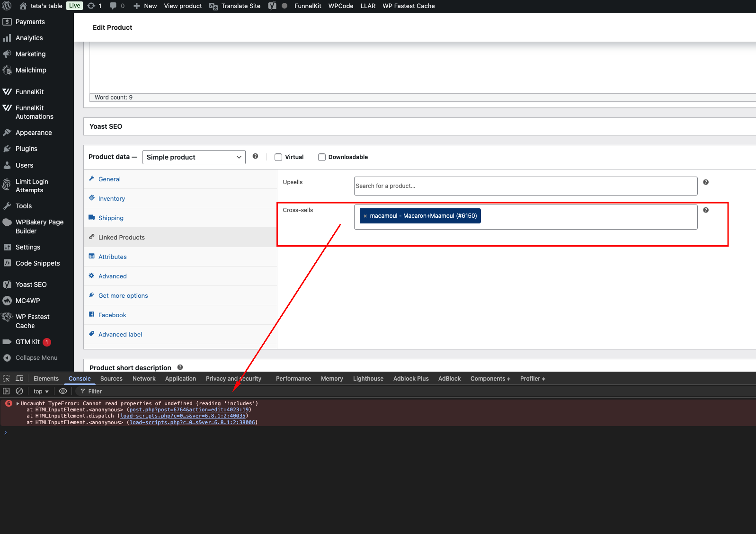This screenshot has height=534, width=756.
Task: Click help icon next to Cross-sells
Action: click(x=706, y=210)
